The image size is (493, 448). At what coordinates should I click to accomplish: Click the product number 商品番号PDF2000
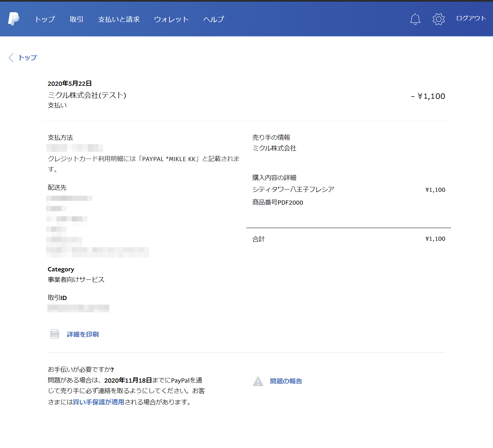[x=277, y=202]
